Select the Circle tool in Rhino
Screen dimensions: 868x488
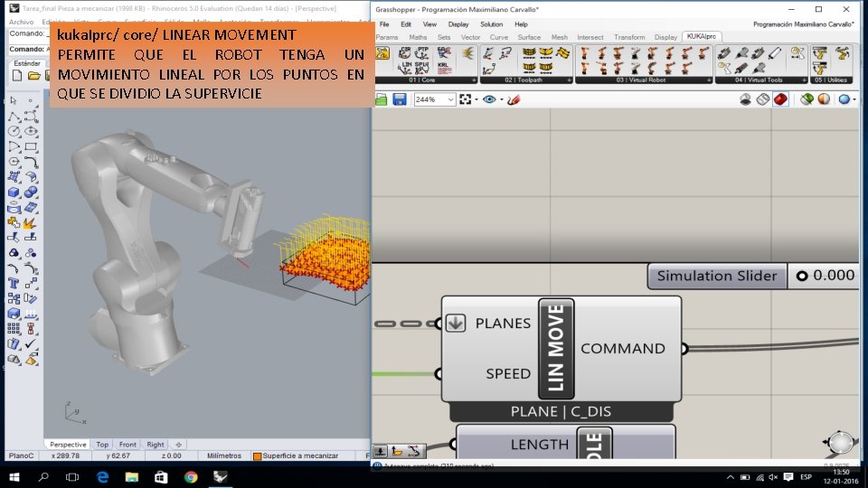pyautogui.click(x=14, y=131)
